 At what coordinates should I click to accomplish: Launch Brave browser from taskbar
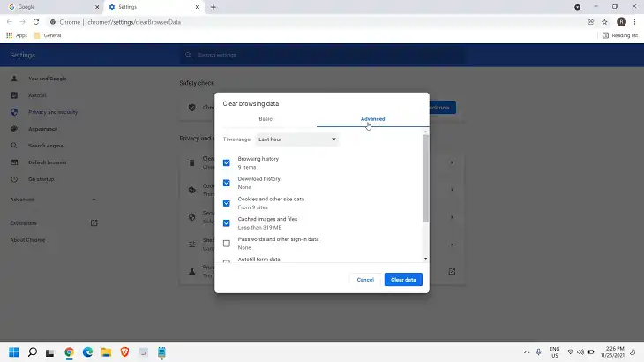[124, 352]
